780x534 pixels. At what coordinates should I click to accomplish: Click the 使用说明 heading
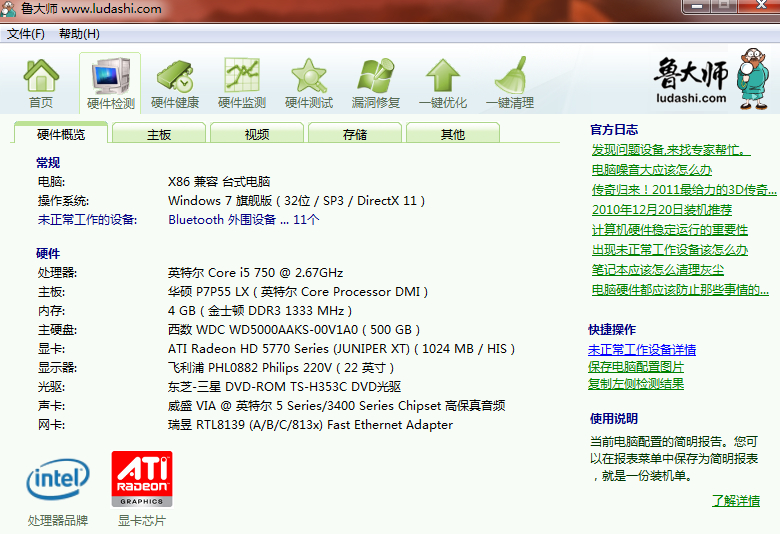tap(614, 419)
